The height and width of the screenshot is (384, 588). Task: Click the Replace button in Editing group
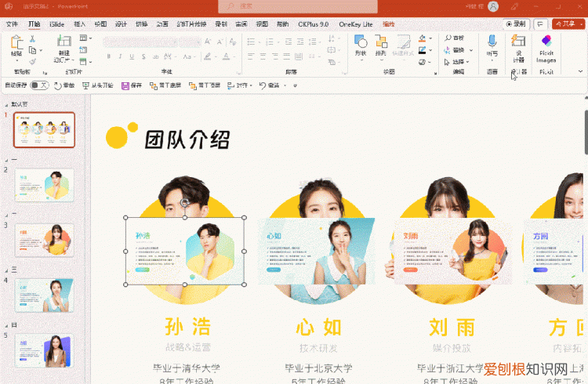point(455,50)
